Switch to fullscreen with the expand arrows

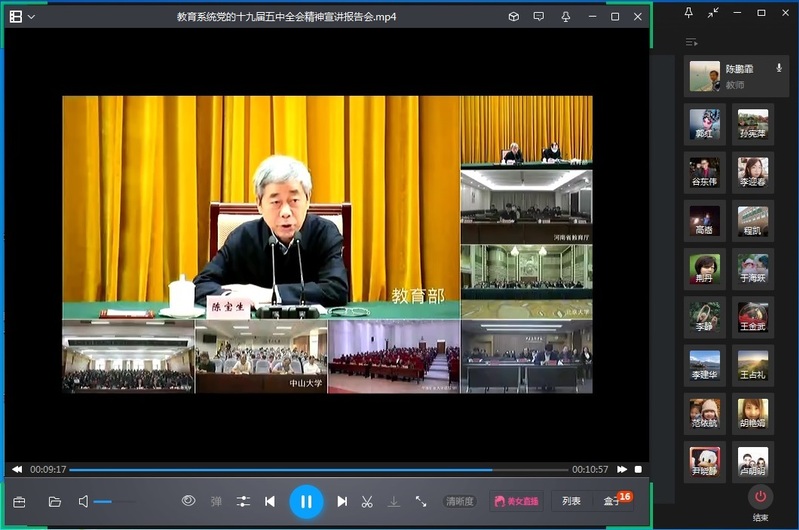(x=421, y=501)
